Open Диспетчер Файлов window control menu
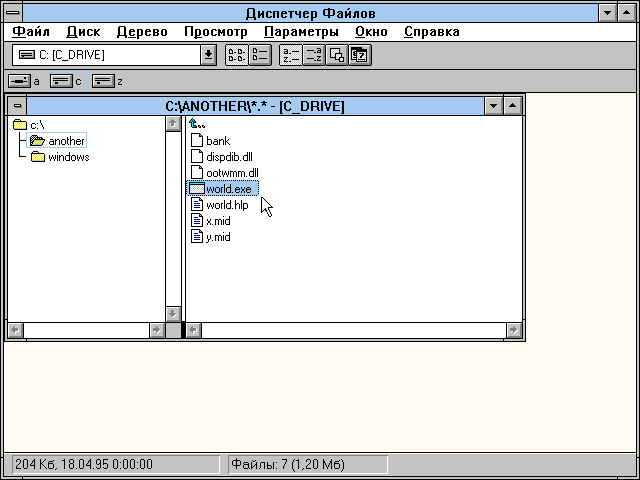The image size is (640, 480). pyautogui.click(x=13, y=13)
